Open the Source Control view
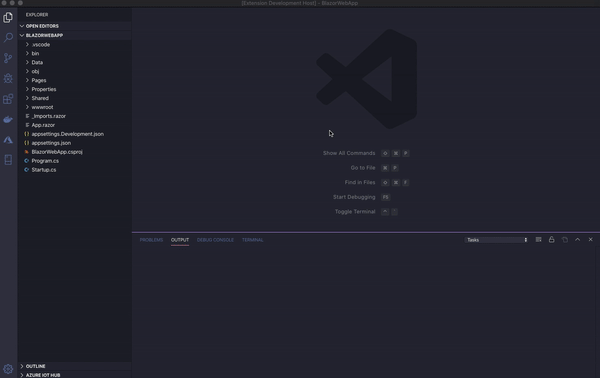The width and height of the screenshot is (600, 378). click(x=8, y=58)
